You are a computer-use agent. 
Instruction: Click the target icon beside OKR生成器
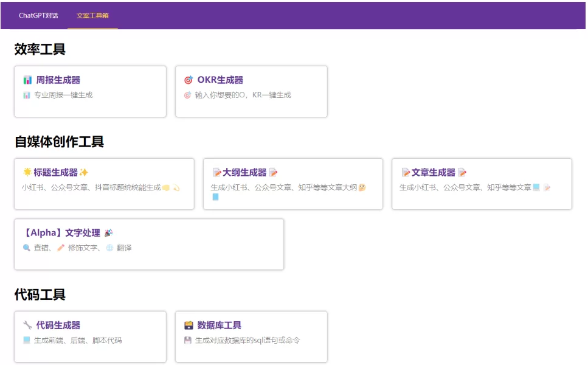[189, 80]
